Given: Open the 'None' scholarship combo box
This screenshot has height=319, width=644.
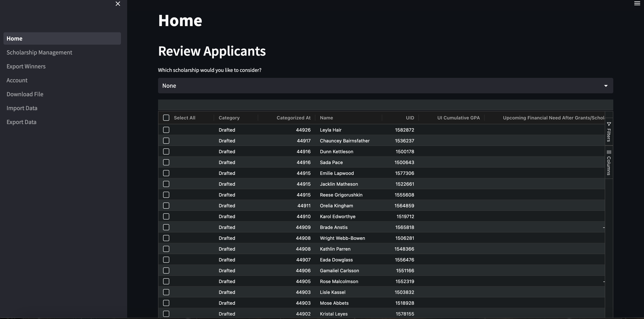Looking at the screenshot, I should tap(385, 86).
